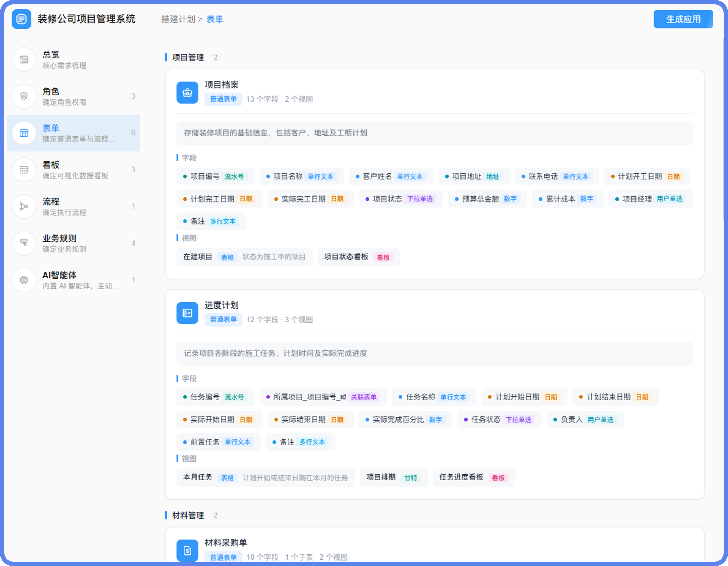Select the 本月任务 table view

coord(265,477)
